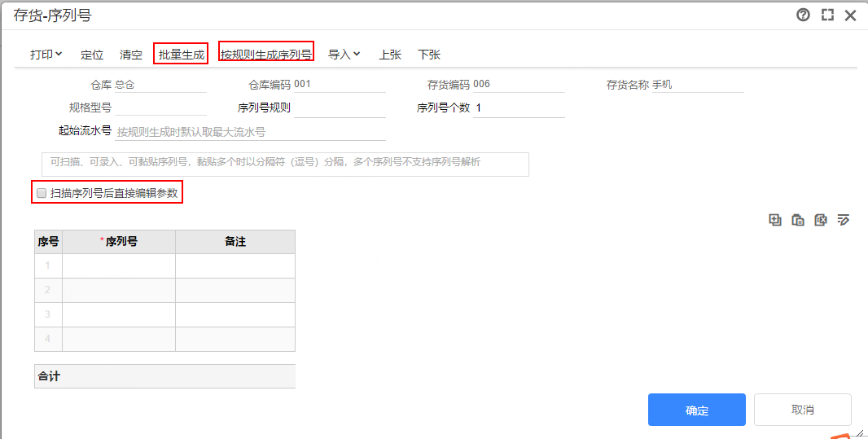Enable 扫描序列号后直接编辑参数 checkbox

pyautogui.click(x=42, y=193)
